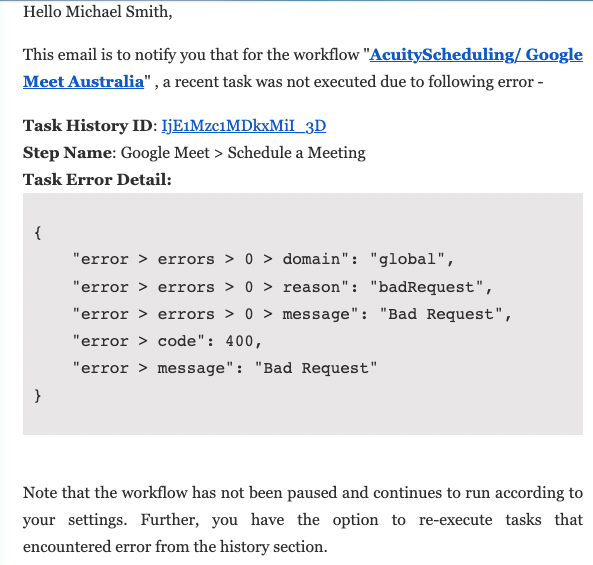Click the bold Task History ID label
This screenshot has width=593, height=565.
pyautogui.click(x=87, y=126)
